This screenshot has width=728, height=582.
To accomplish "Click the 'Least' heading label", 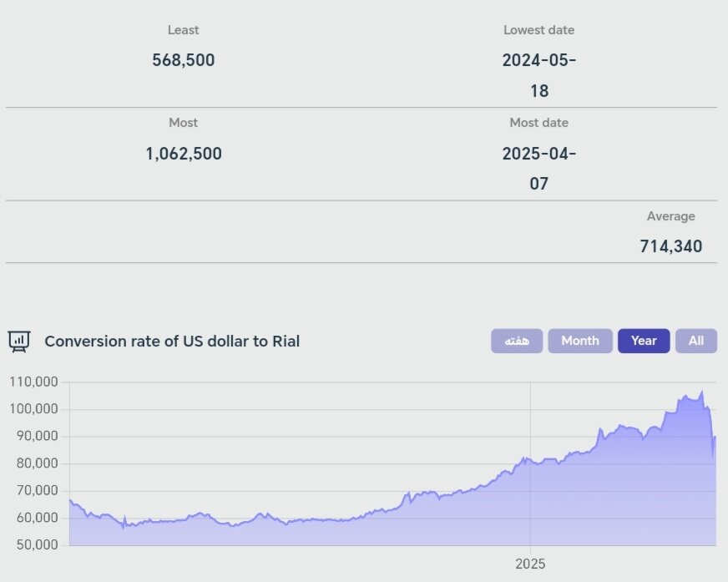I will (184, 30).
